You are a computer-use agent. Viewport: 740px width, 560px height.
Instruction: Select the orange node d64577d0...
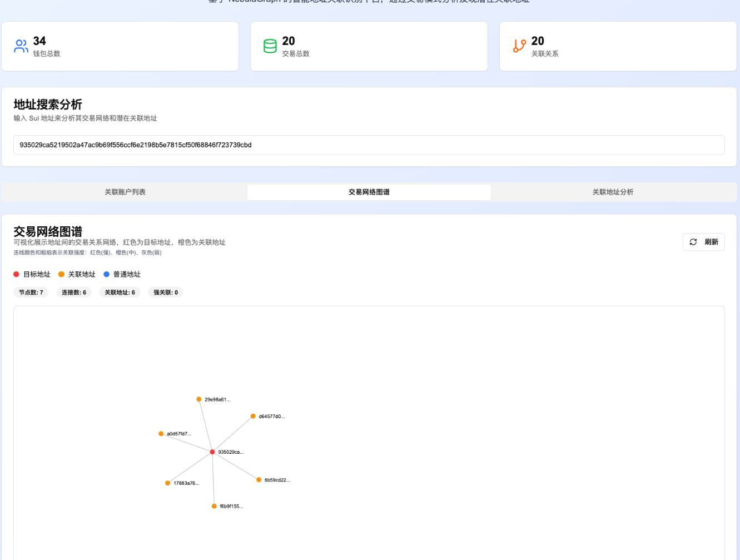point(253,416)
